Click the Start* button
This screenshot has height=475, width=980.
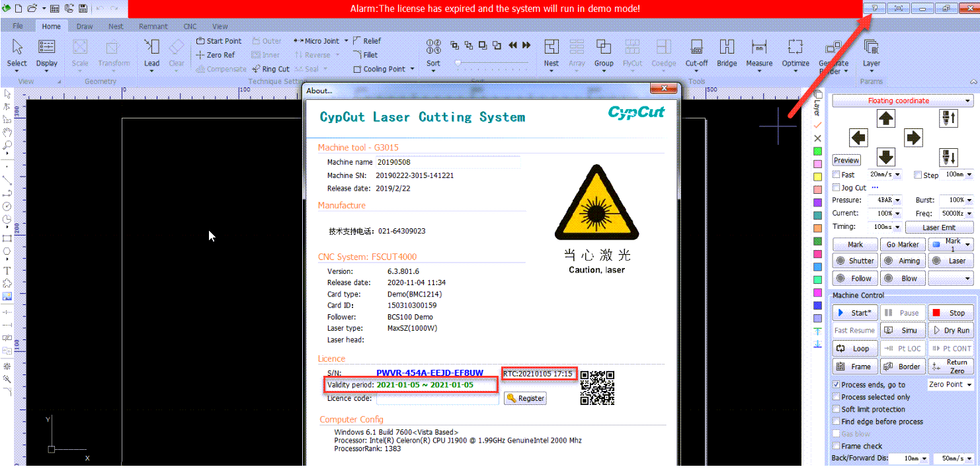pos(855,313)
